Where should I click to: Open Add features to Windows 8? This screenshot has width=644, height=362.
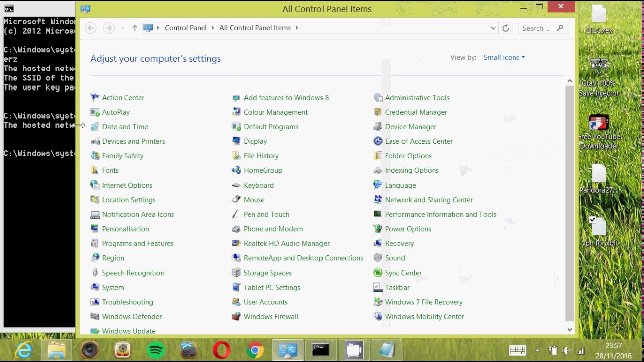pos(286,98)
